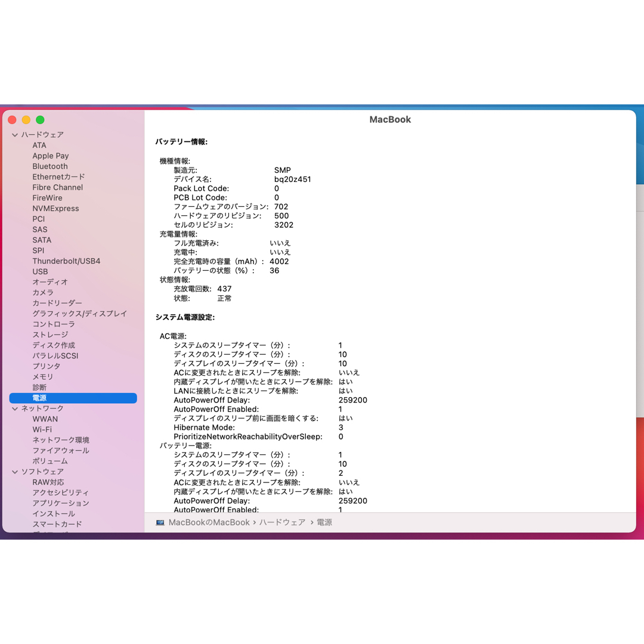Collapse the ハードウェア section
644x644 pixels.
(15, 135)
